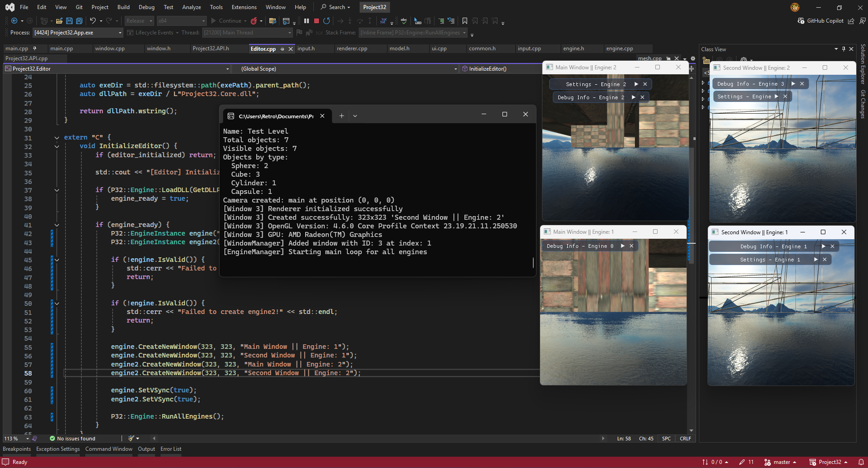The height and width of the screenshot is (468, 868).
Task: Open the notifications bell in status bar
Action: 861,462
